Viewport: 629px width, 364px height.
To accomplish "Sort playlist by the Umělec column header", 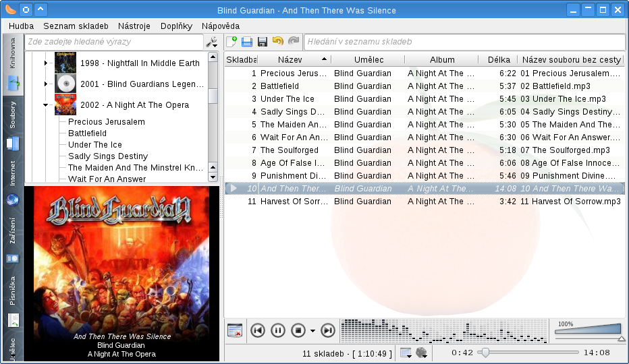I will (368, 60).
